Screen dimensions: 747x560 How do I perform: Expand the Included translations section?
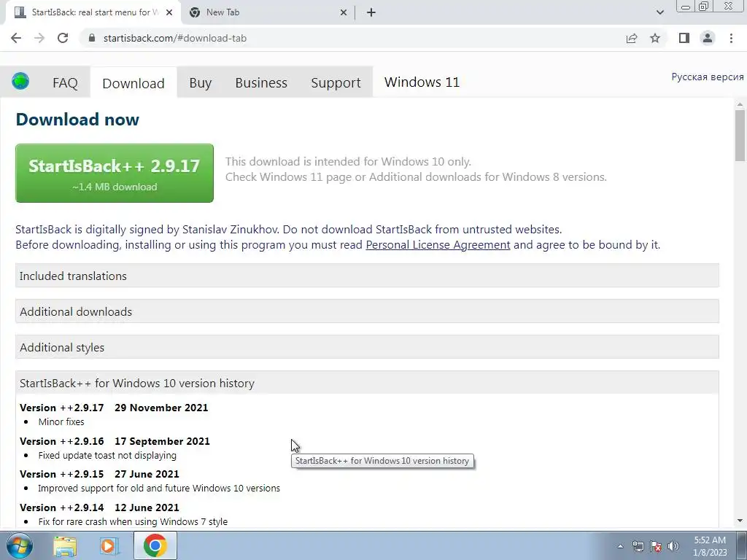click(x=367, y=276)
